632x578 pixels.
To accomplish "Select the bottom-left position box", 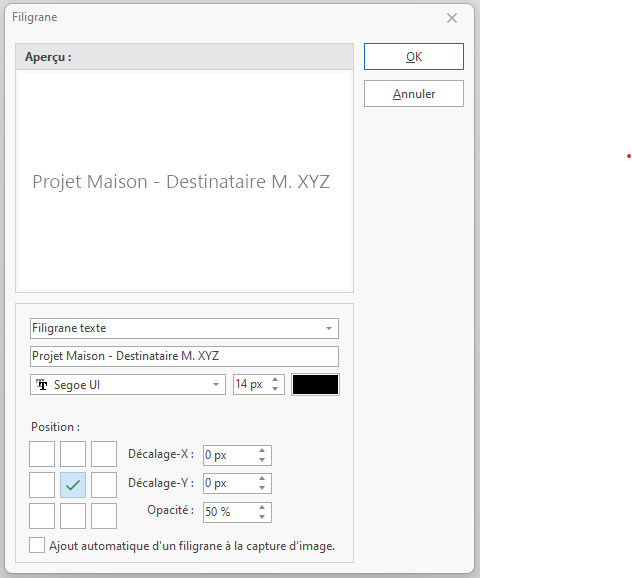I will click(x=42, y=516).
